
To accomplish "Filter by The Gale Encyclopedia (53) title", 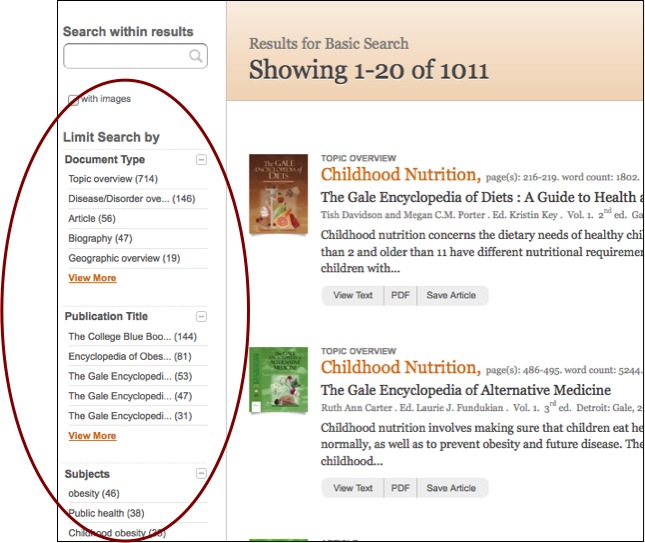I will [x=130, y=376].
